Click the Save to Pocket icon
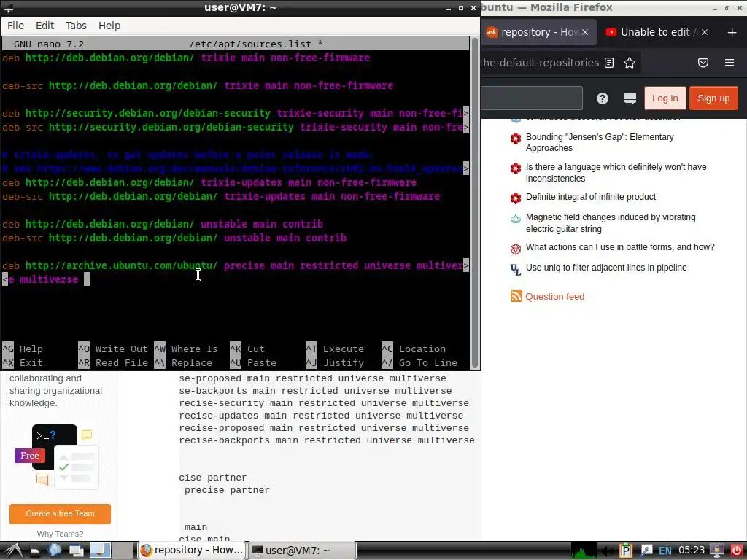 coord(703,63)
